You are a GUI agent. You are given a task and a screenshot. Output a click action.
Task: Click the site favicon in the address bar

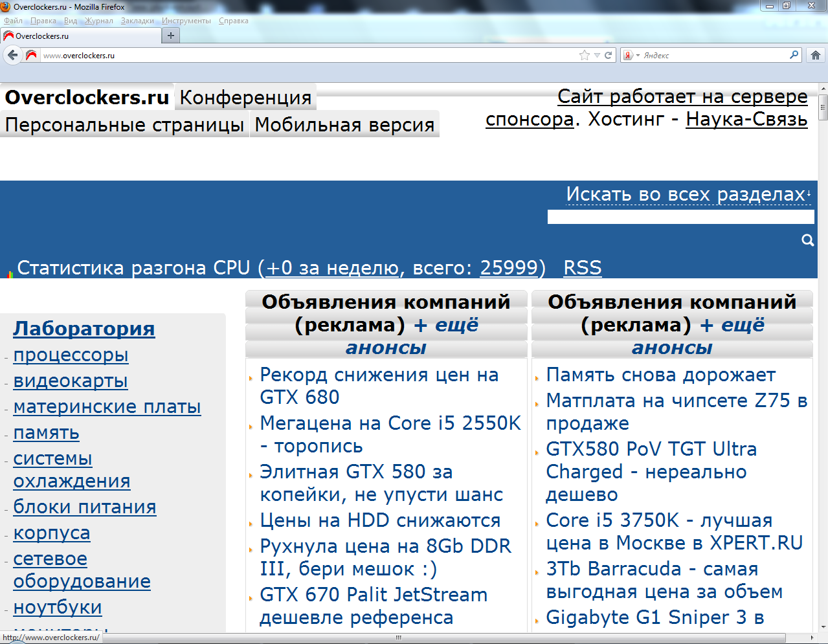[x=31, y=55]
